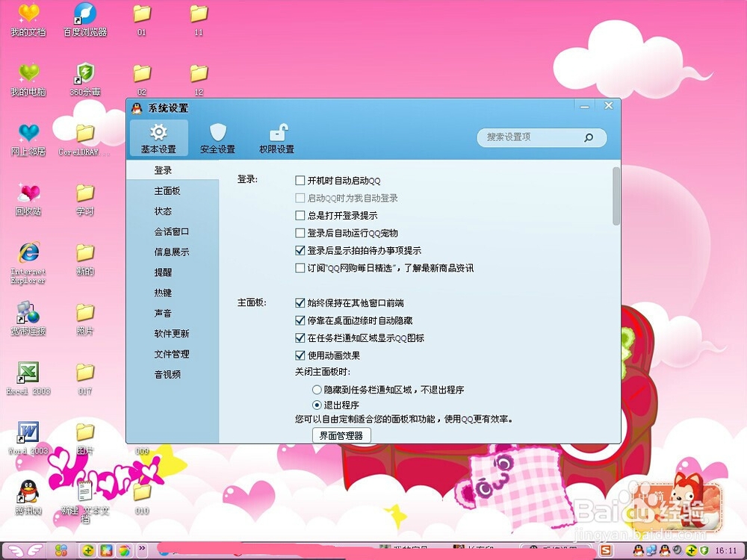Screen dimensions: 747x560
Task: Select the 退出程序 radio option
Action: (x=317, y=405)
